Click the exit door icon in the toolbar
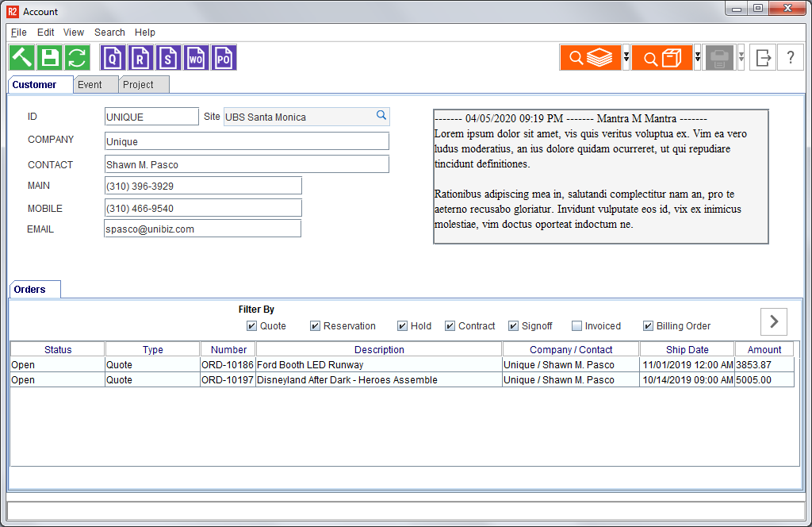The height and width of the screenshot is (527, 812). [x=764, y=58]
